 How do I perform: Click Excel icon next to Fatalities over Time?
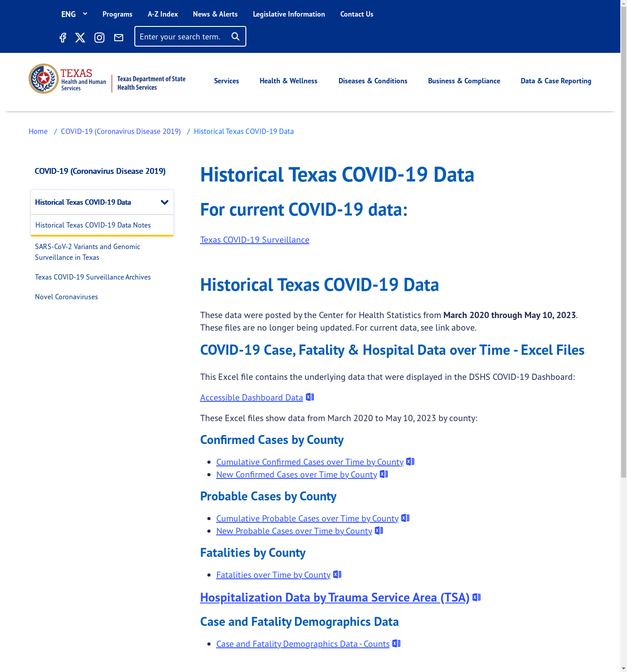tap(337, 574)
